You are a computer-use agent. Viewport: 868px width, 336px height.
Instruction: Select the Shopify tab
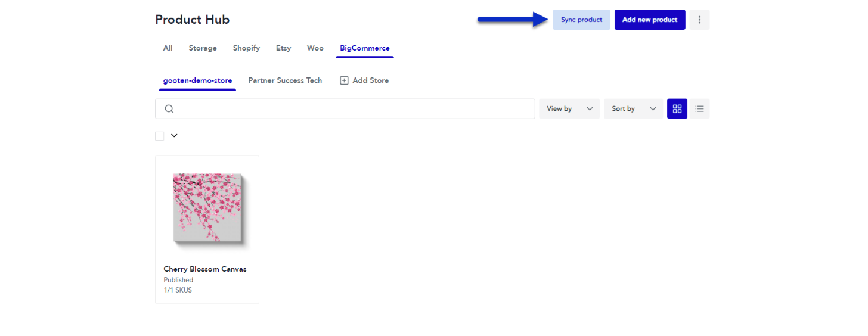[x=246, y=48]
